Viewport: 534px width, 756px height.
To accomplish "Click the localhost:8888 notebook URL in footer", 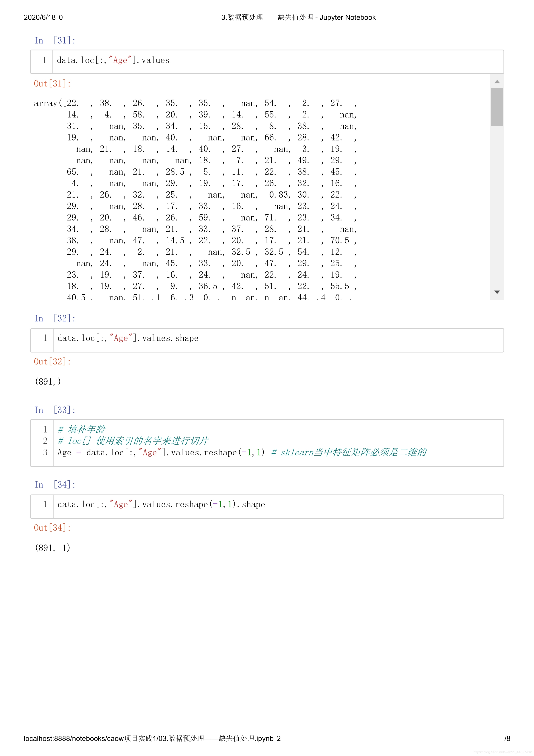I will click(149, 739).
